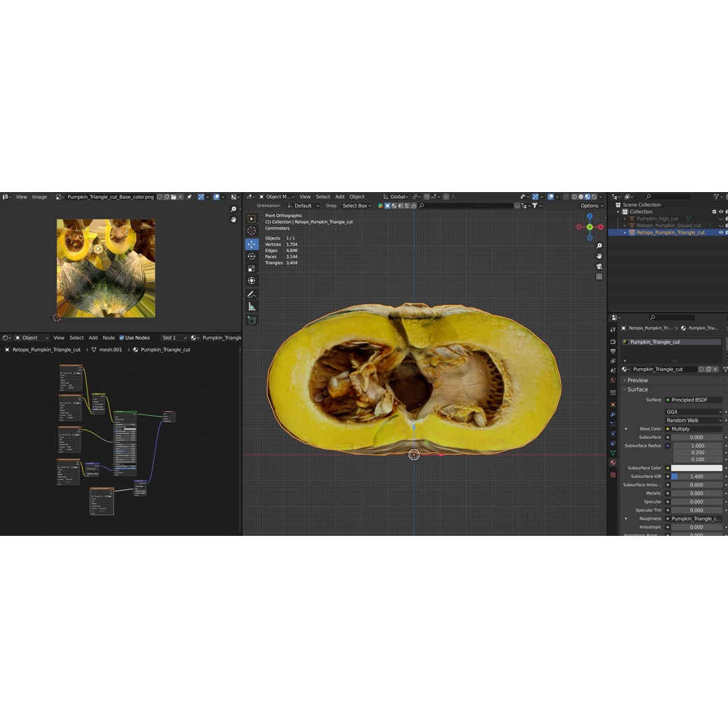Click the Base Color Multiply link button
This screenshot has height=728, width=728.
694,429
